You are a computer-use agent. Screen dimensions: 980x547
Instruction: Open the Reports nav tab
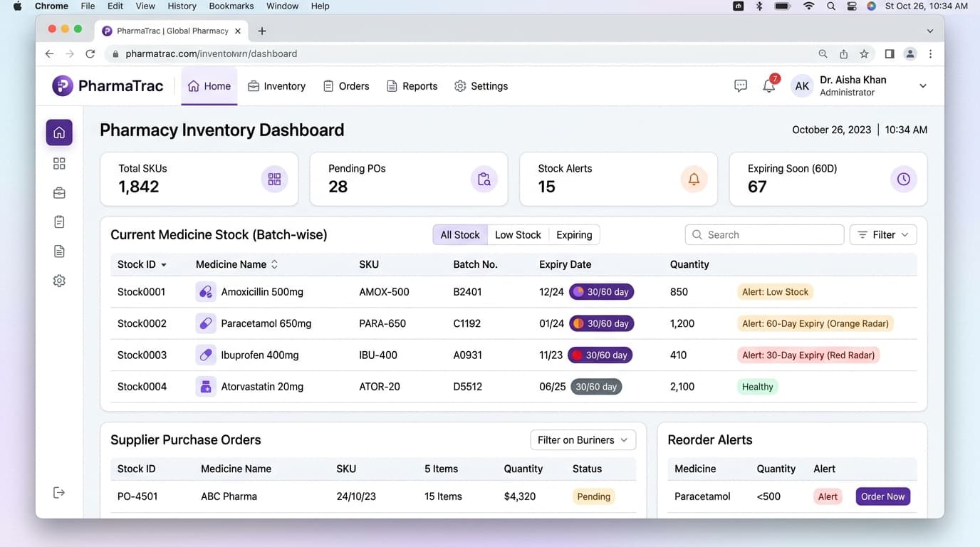pyautogui.click(x=412, y=86)
